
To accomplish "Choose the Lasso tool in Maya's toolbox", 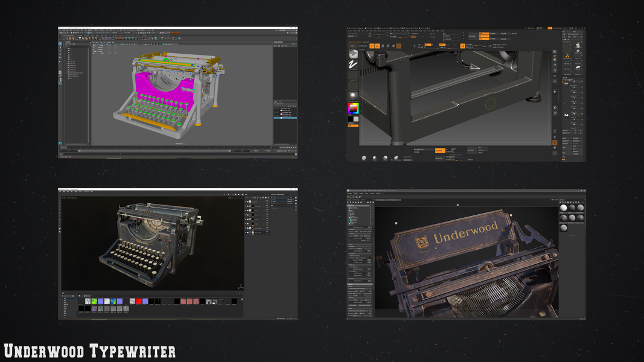I will (60, 47).
